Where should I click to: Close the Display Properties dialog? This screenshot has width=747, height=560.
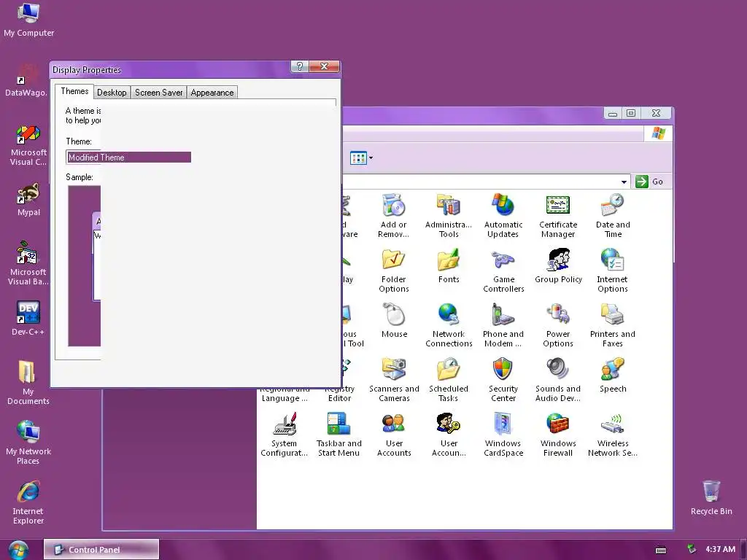pos(324,66)
